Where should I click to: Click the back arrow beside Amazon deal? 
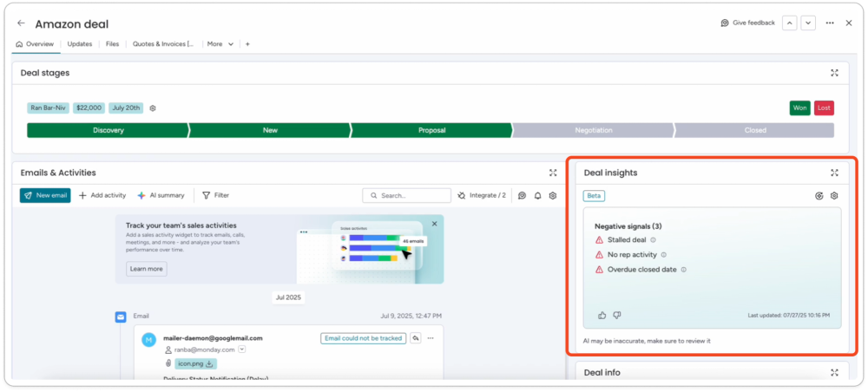pos(22,23)
